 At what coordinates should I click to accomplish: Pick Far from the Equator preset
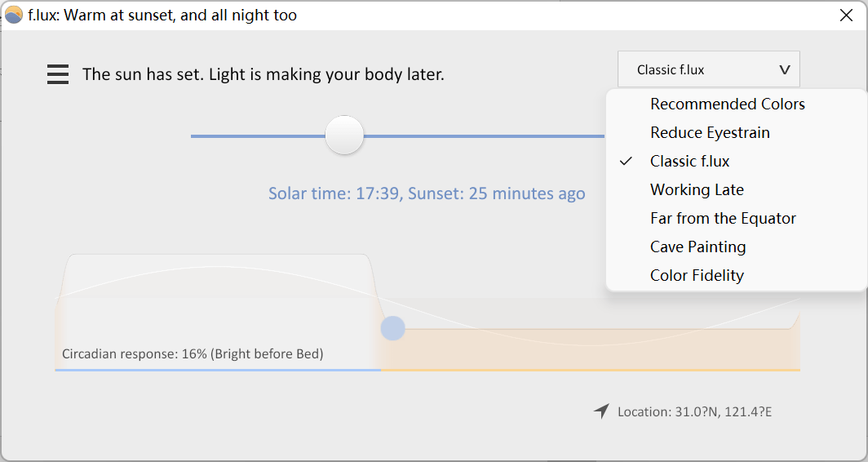[723, 218]
